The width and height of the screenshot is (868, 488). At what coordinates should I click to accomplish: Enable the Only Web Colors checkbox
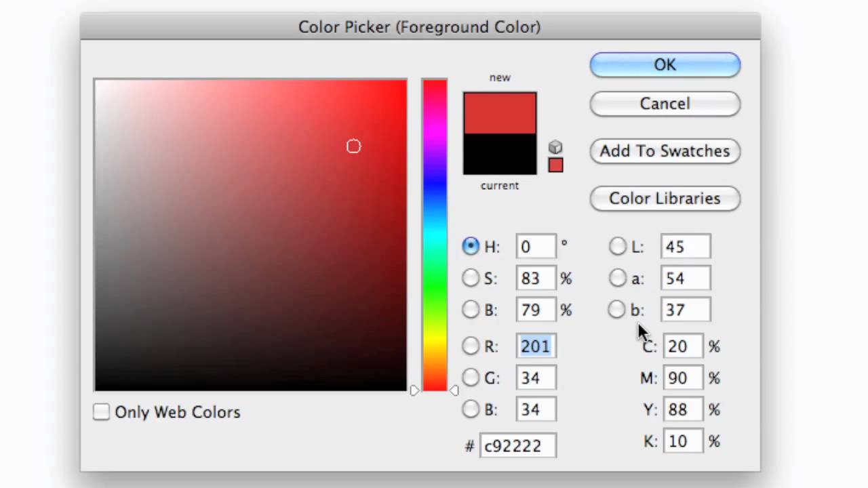click(x=101, y=412)
